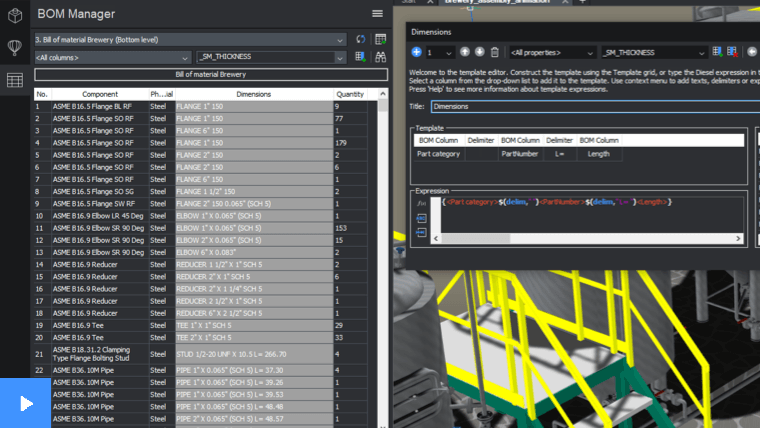Screen dimensions: 760x428
Task: Click the ABC text insert icon in Expression
Action: [x=421, y=218]
